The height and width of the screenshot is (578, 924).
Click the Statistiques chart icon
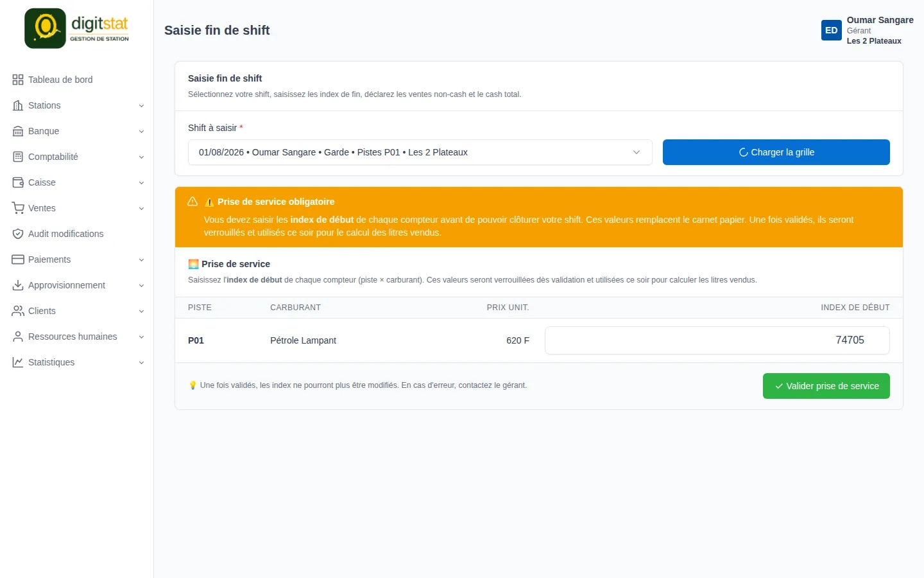18,362
